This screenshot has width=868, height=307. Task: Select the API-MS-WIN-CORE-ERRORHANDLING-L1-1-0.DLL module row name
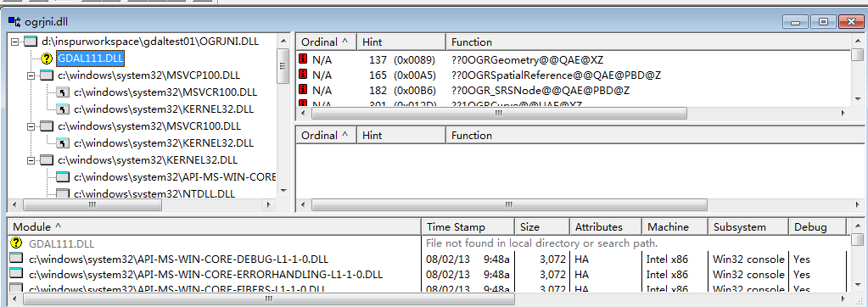[205, 275]
